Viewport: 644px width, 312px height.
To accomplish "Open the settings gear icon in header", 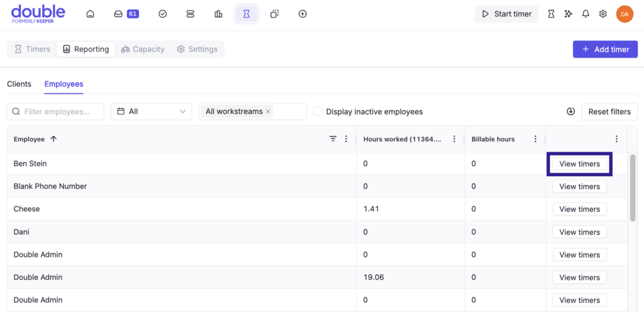I will (x=602, y=14).
